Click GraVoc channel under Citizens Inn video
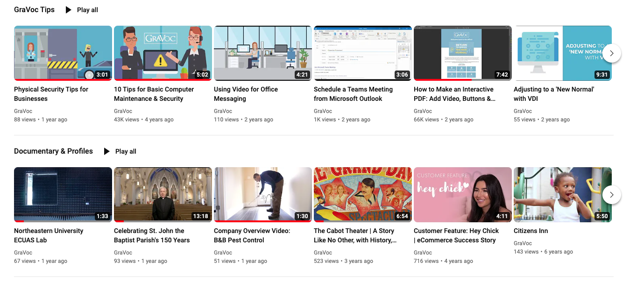644x283 pixels. (523, 243)
